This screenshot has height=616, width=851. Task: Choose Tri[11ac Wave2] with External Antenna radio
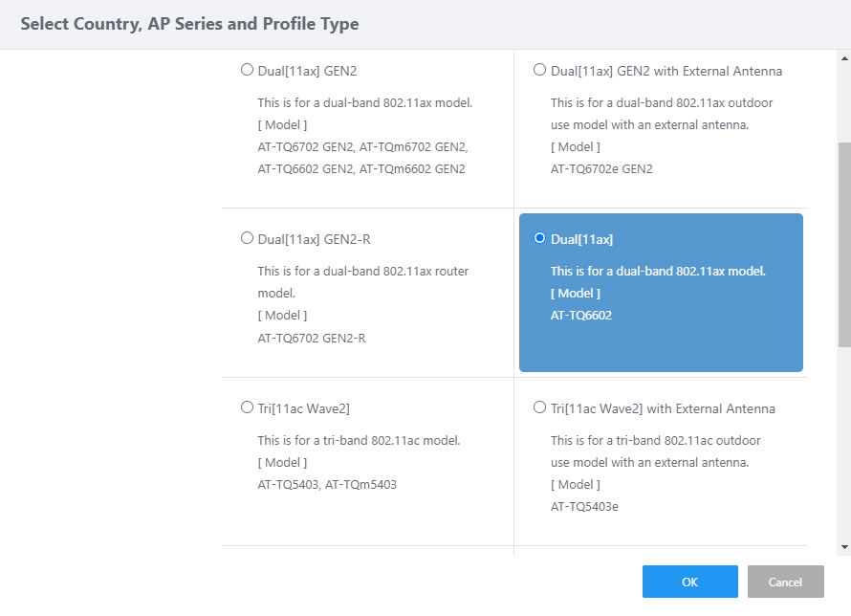pyautogui.click(x=540, y=407)
